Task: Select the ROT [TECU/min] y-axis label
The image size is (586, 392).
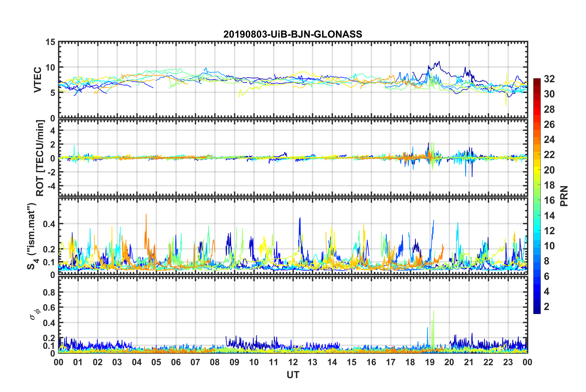Action: [x=40, y=158]
